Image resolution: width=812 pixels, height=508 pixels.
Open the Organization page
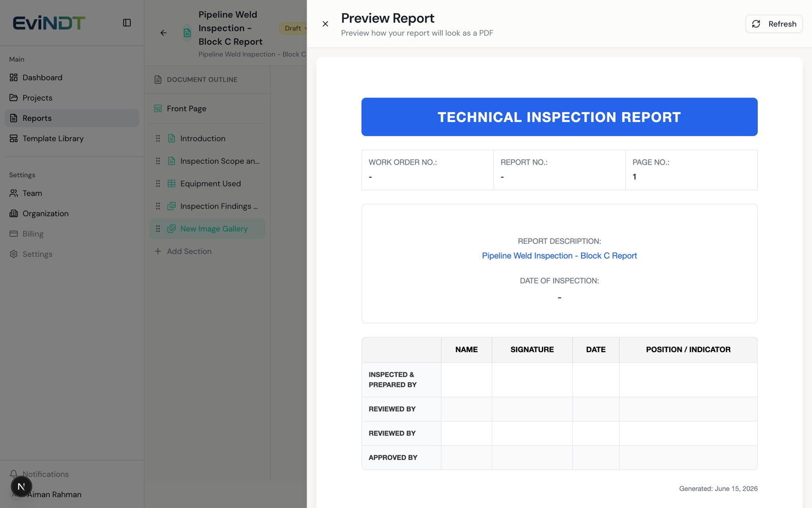pyautogui.click(x=72, y=214)
